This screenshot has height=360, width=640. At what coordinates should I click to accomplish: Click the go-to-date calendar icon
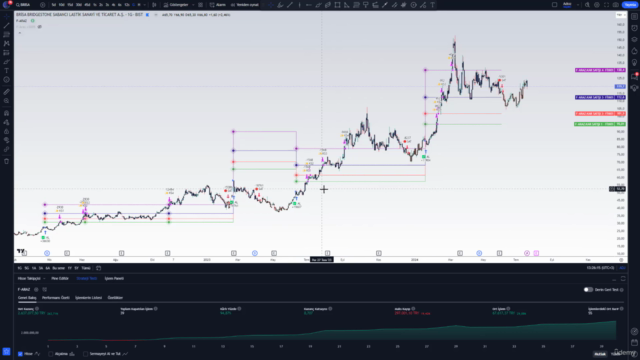98,268
